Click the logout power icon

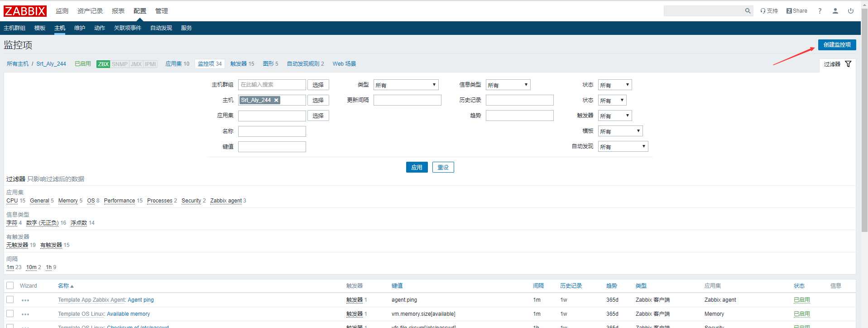pos(851,11)
